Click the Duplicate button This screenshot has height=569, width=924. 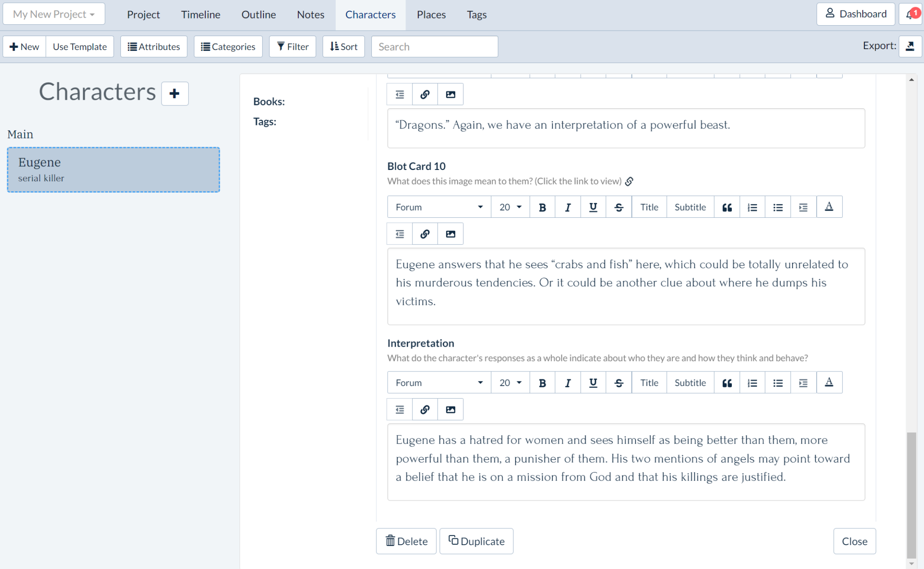[x=476, y=541]
